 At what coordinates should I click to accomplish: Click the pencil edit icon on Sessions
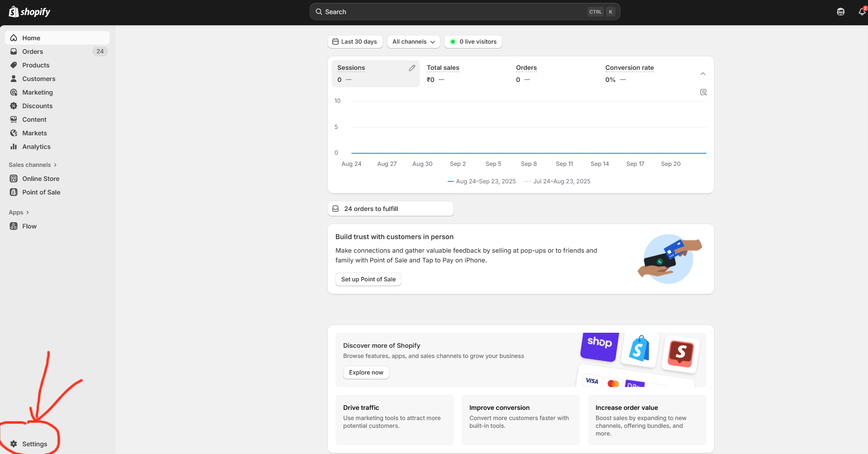pos(412,68)
